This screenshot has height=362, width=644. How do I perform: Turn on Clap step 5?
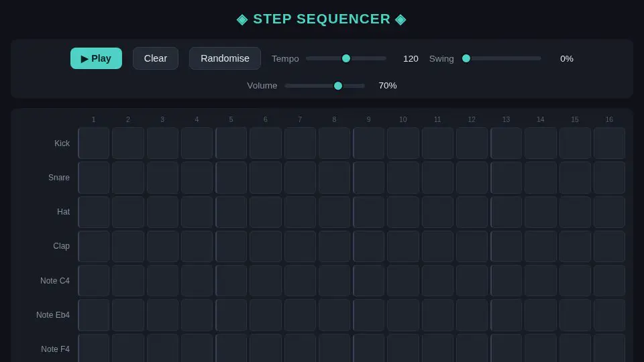click(231, 246)
